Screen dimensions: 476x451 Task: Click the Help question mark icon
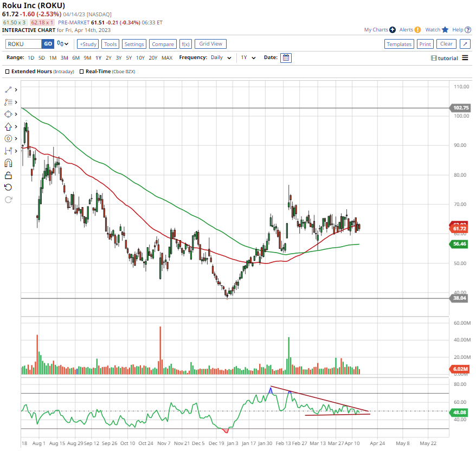[x=468, y=30]
